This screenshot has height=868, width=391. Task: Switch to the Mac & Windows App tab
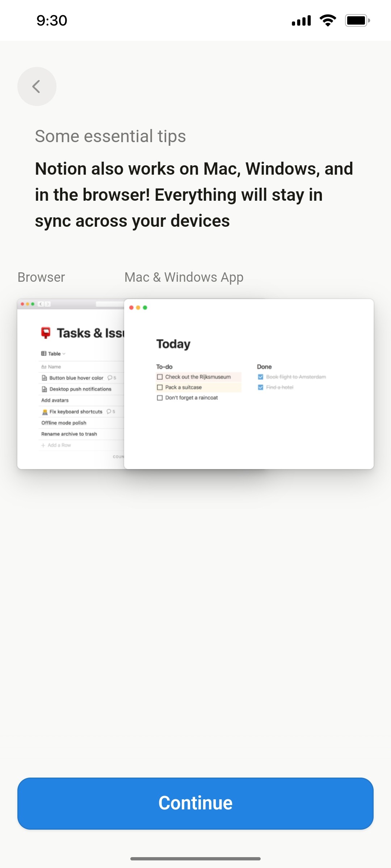click(x=184, y=277)
